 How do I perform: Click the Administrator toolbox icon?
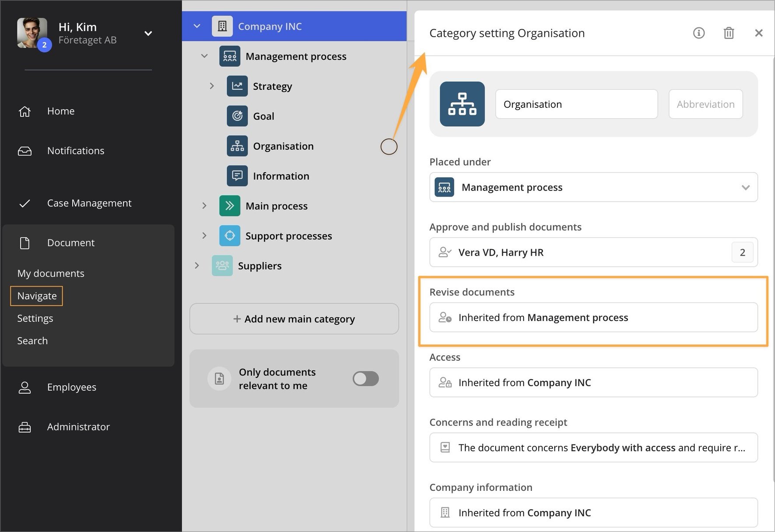point(25,427)
